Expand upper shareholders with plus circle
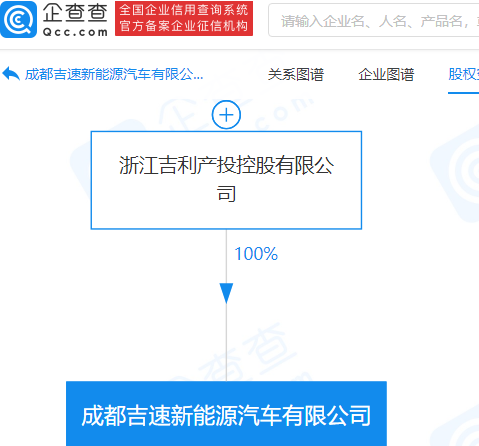Viewport: 479px width, 446px height. (x=226, y=115)
